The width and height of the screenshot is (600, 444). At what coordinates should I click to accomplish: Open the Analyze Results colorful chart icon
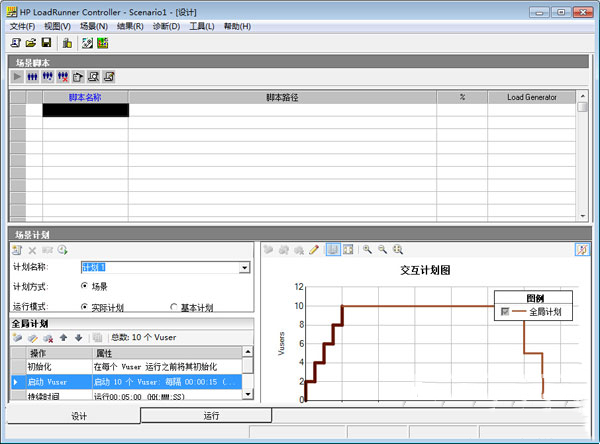pos(102,43)
